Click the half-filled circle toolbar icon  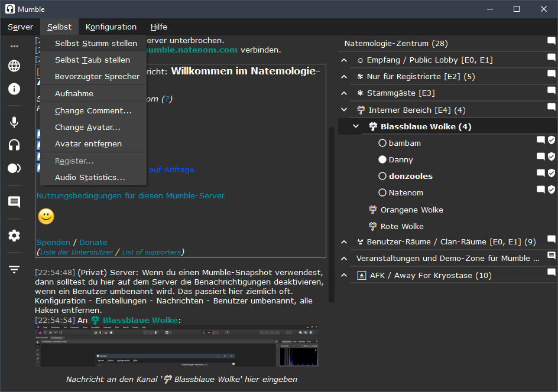point(14,168)
